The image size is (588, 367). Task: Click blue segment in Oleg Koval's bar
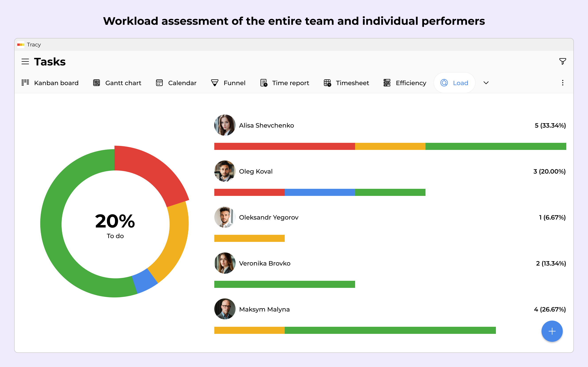tap(319, 192)
